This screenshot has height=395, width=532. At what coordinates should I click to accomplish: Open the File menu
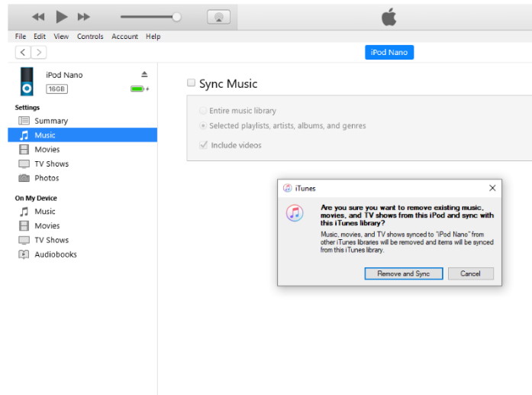[21, 37]
